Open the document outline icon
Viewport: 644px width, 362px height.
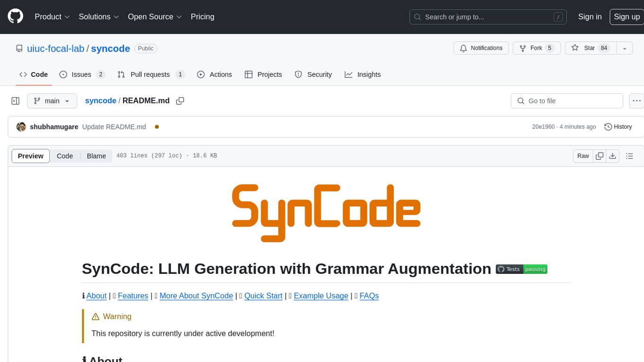(629, 156)
